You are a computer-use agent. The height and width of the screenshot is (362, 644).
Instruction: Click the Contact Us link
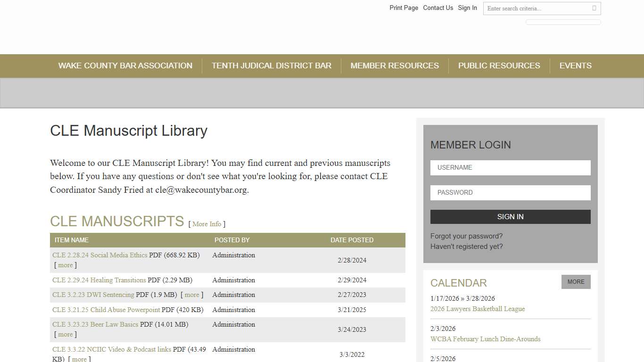coord(438,8)
